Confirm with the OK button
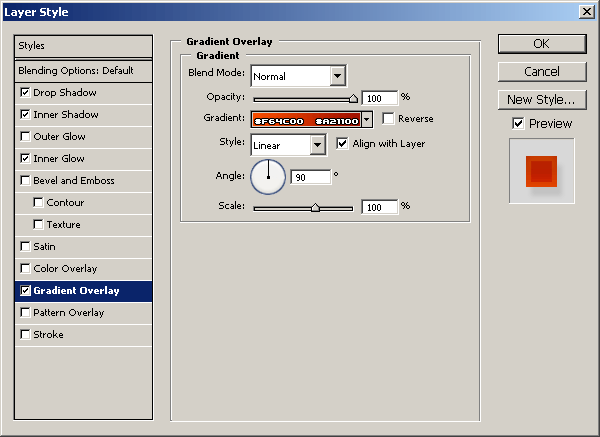600x437 pixels. [x=542, y=44]
